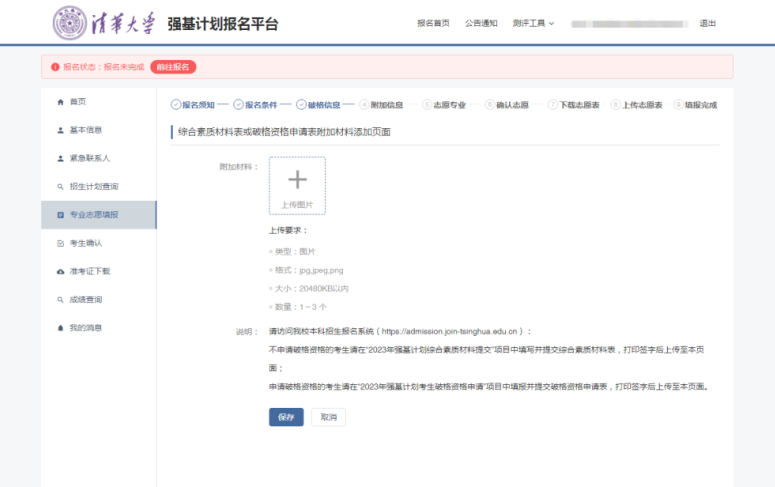
Task: Click step 8 circle for 上传志愿表
Action: 615,104
